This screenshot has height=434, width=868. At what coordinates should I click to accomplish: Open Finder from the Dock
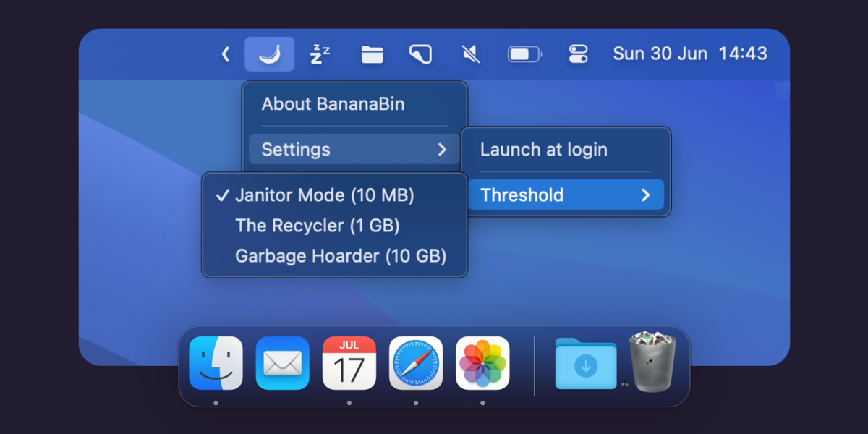point(216,363)
